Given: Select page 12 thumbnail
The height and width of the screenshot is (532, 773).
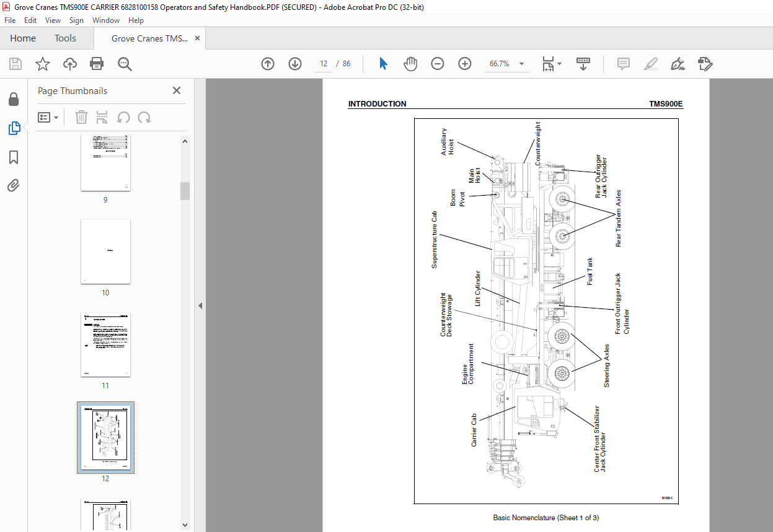Looking at the screenshot, I should coord(105,437).
